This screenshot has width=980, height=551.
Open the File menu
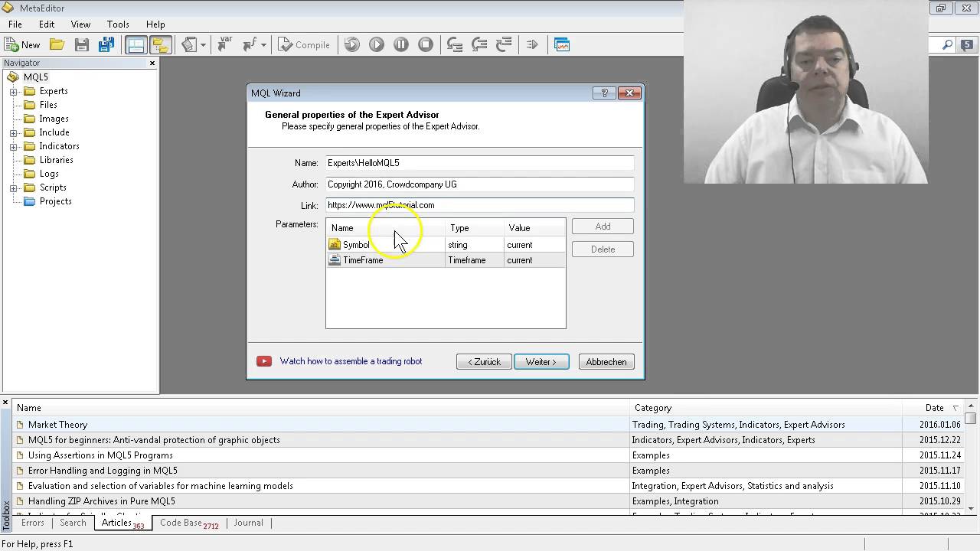(15, 24)
